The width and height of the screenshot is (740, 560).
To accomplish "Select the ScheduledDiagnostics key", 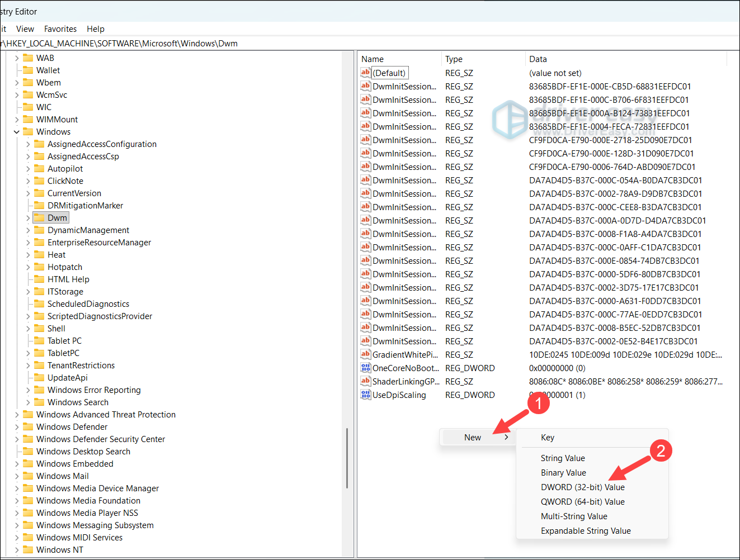I will point(88,303).
